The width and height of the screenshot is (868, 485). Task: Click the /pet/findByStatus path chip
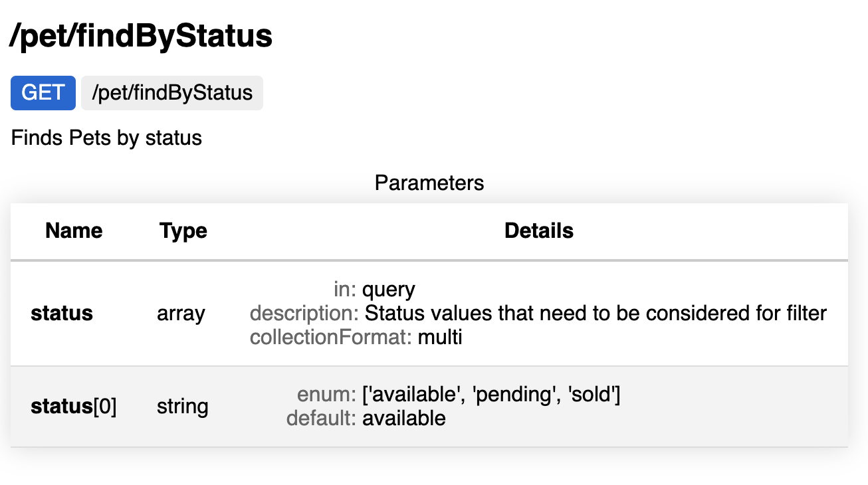pyautogui.click(x=172, y=92)
